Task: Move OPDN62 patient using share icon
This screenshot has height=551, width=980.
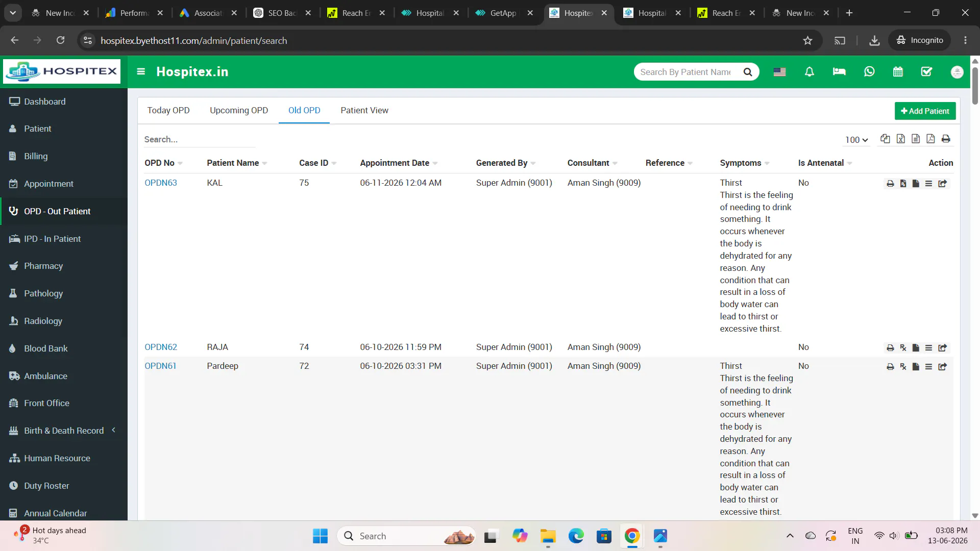Action: (943, 348)
